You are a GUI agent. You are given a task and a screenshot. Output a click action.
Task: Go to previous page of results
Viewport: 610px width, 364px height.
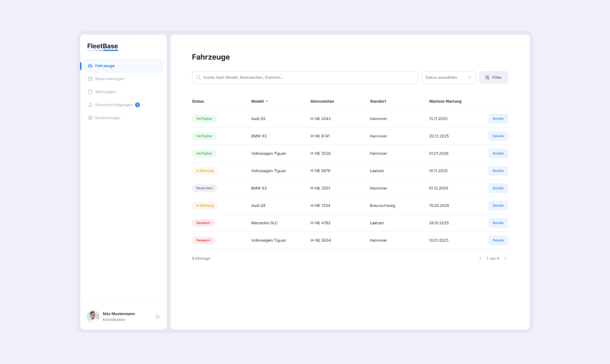[480, 259]
